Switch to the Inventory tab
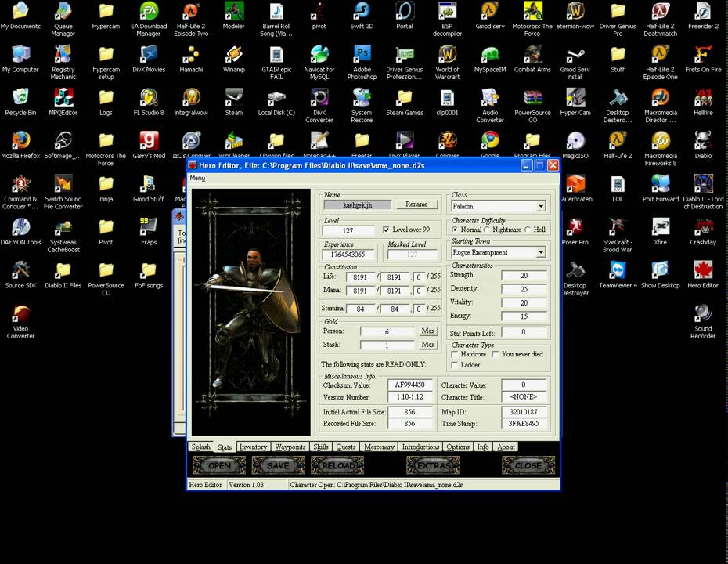728x564 pixels. coord(253,447)
